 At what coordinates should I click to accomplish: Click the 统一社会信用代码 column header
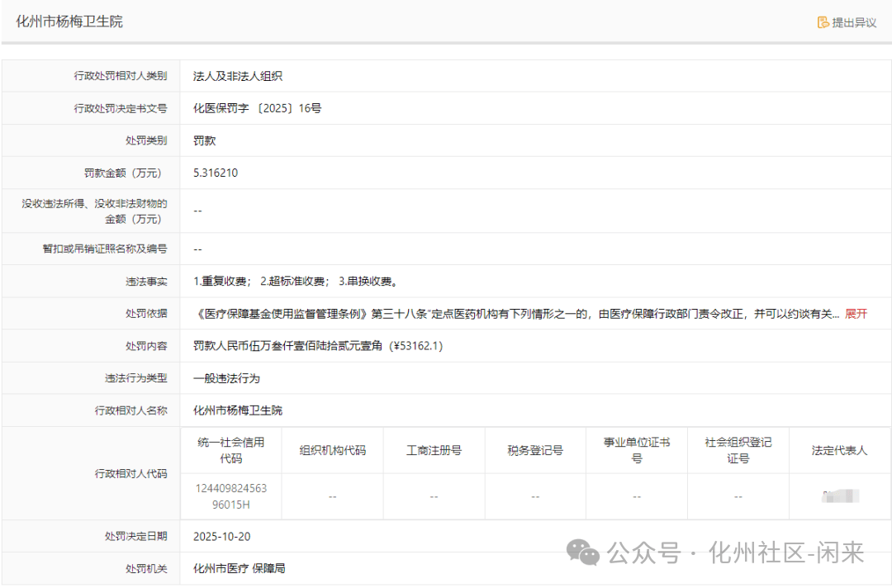(x=231, y=450)
